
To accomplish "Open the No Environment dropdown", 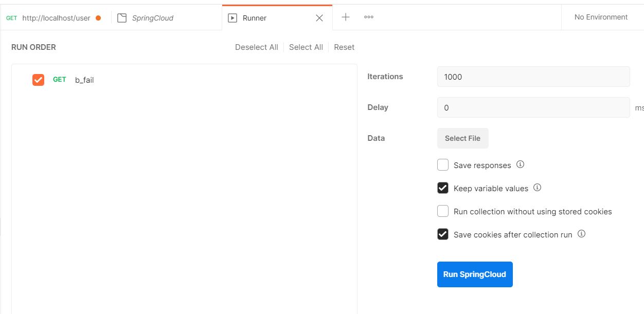I will (601, 17).
